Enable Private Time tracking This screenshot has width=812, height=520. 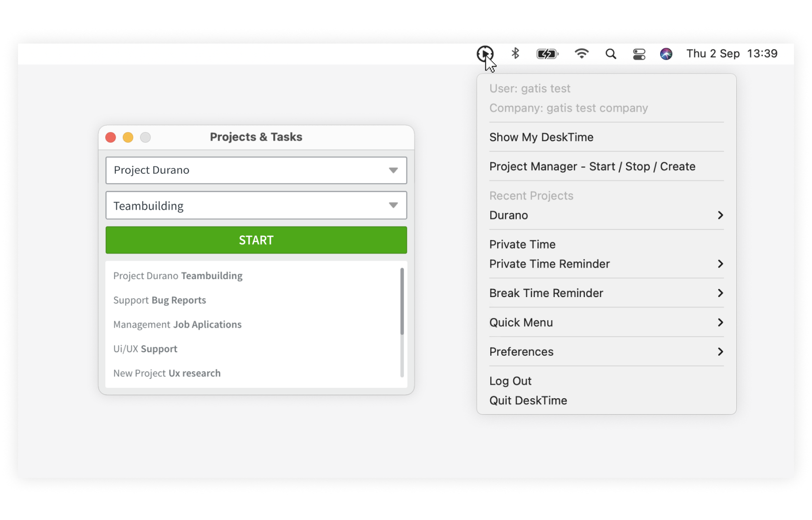[522, 244]
